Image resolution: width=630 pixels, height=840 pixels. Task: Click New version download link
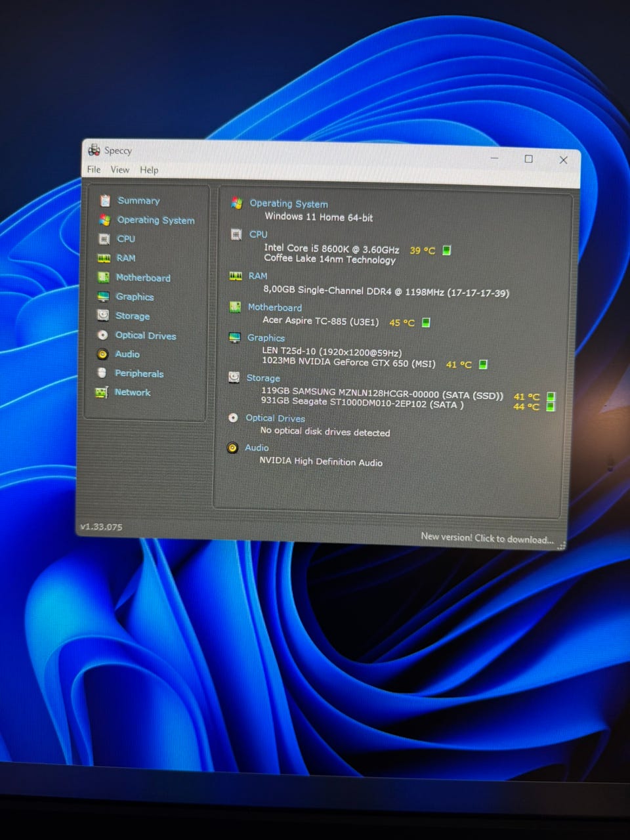click(487, 538)
